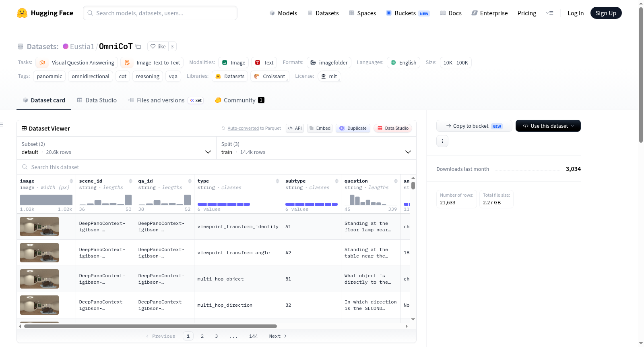This screenshot has height=347, width=644.
Task: Go to page 2
Action: 202,336
